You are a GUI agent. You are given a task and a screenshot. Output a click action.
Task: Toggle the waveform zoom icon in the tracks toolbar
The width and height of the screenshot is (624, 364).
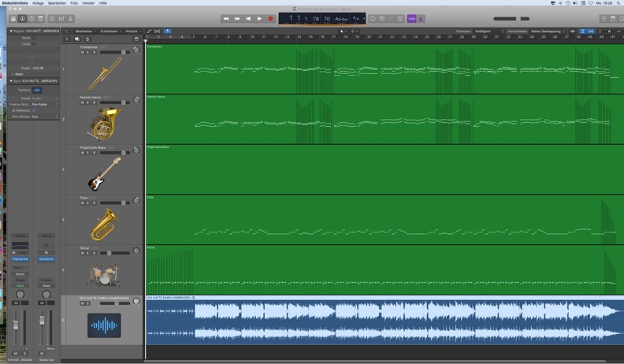click(572, 31)
